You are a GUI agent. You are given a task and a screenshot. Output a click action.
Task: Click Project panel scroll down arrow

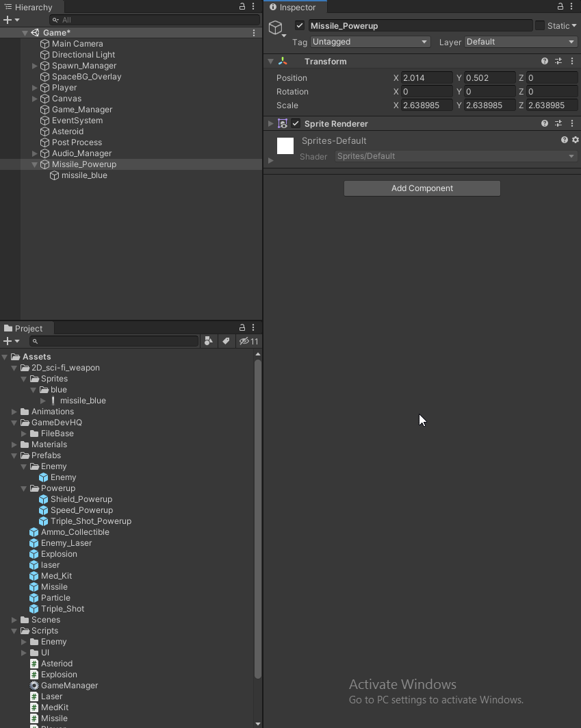tap(258, 723)
